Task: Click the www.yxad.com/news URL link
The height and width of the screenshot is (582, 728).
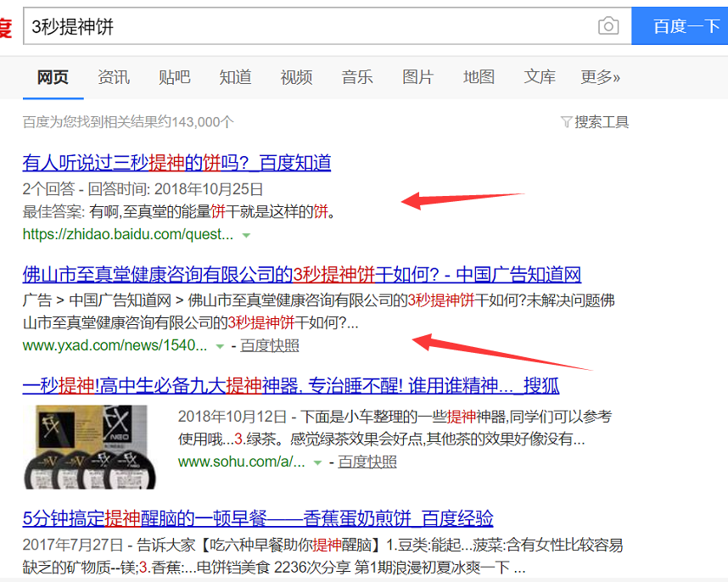Action: [x=115, y=345]
